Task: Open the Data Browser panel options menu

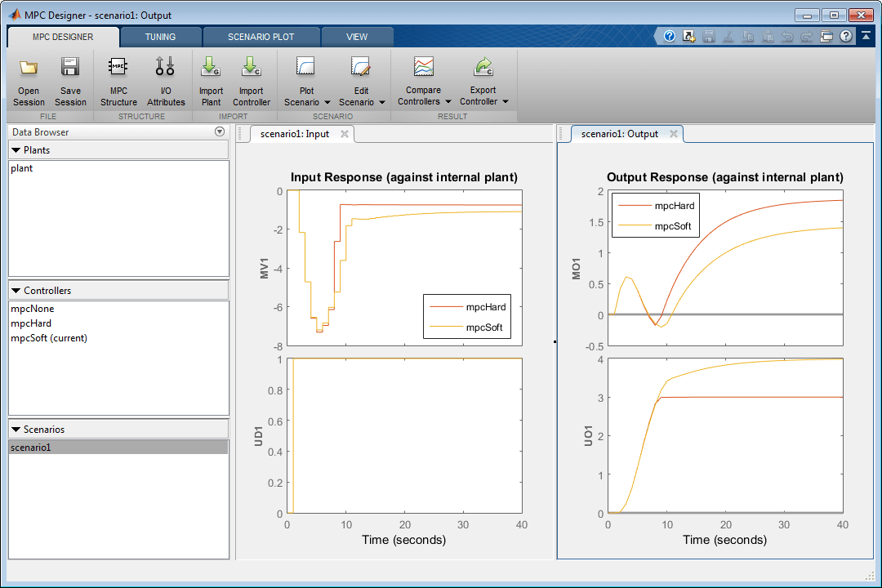Action: coord(219,132)
